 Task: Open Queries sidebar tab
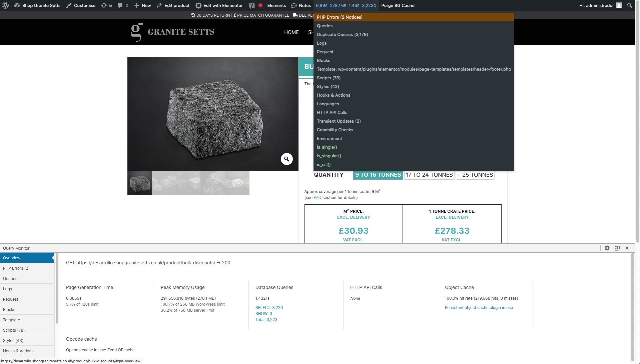pyautogui.click(x=27, y=278)
